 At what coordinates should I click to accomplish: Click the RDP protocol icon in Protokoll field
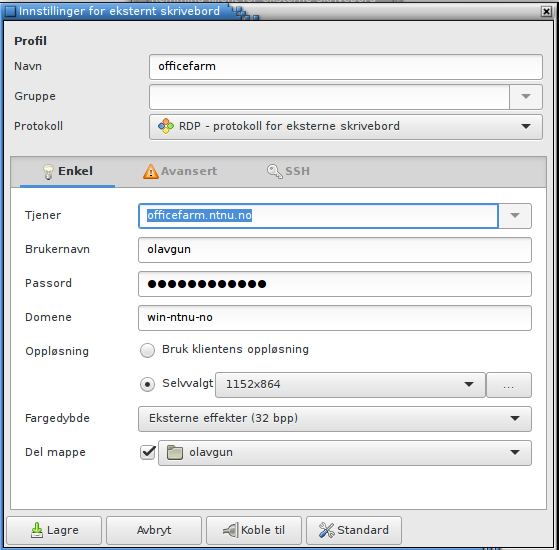166,126
